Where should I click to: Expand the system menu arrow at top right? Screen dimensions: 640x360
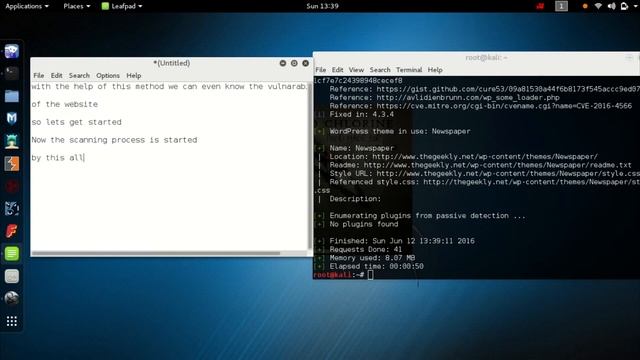coord(636,6)
